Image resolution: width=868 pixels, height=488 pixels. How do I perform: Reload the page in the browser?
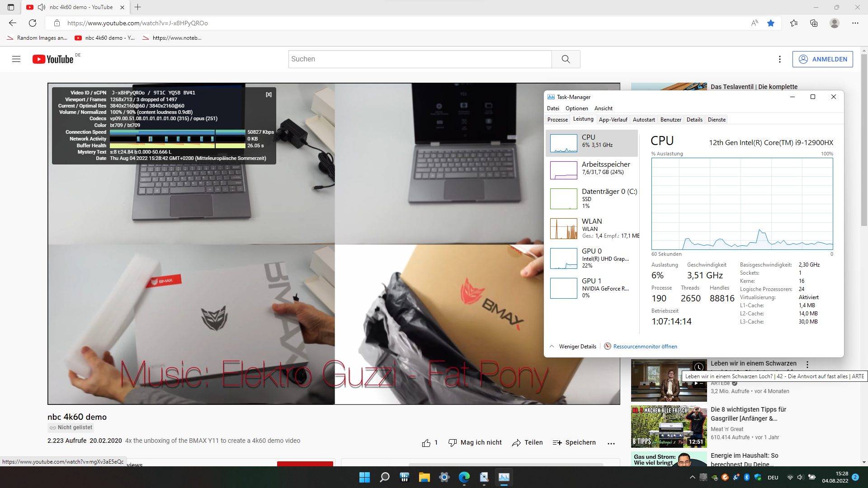click(33, 23)
